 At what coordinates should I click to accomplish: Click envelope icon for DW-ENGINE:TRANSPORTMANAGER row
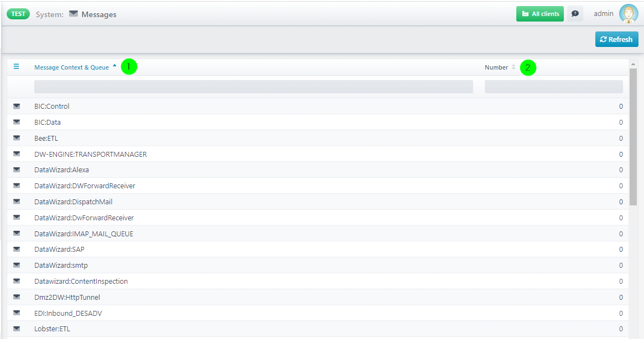[x=17, y=154]
